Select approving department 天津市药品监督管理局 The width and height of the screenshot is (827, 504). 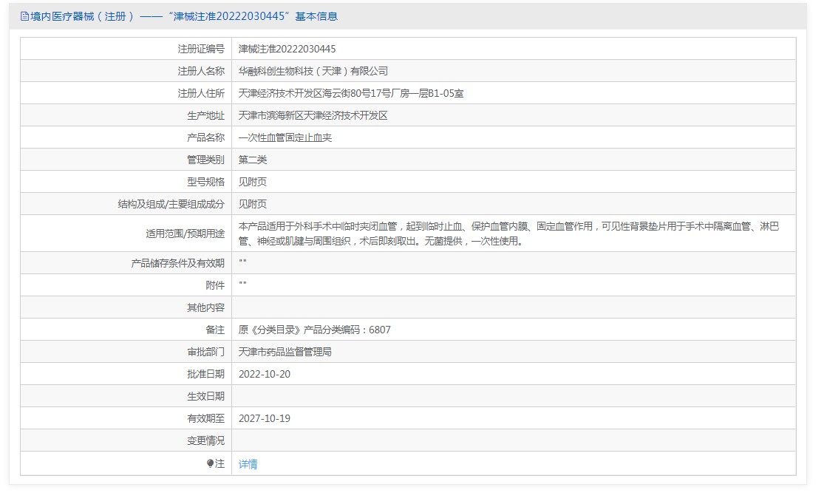[x=285, y=352]
